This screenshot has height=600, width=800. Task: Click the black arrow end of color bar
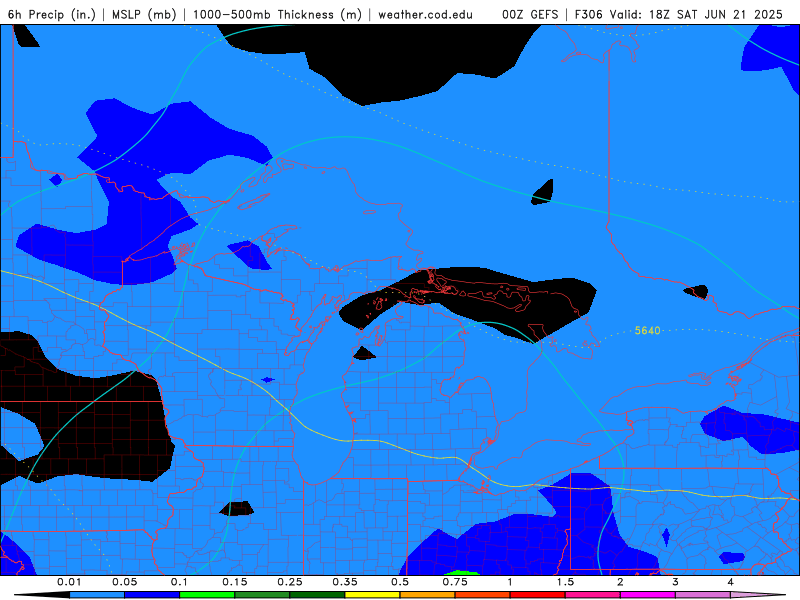(42, 595)
